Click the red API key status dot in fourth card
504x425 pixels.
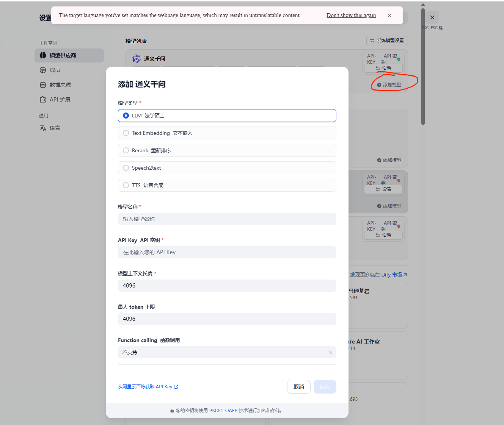399,226
